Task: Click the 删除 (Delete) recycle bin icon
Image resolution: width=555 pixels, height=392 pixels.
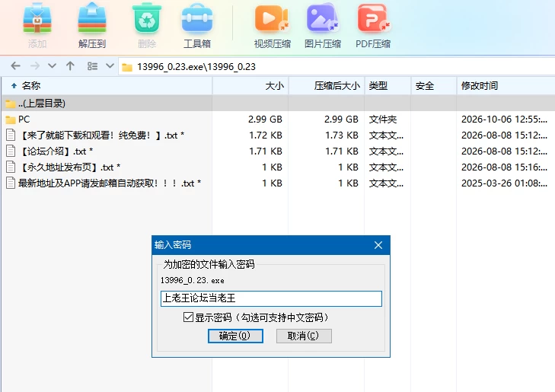Action: pos(147,18)
